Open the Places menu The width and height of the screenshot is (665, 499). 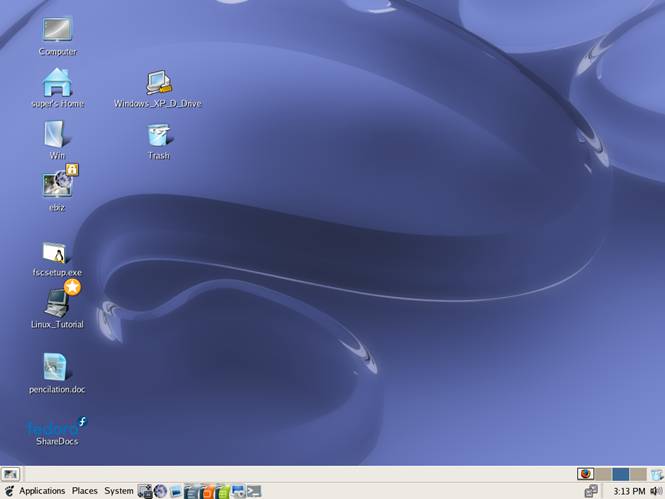coord(85,491)
